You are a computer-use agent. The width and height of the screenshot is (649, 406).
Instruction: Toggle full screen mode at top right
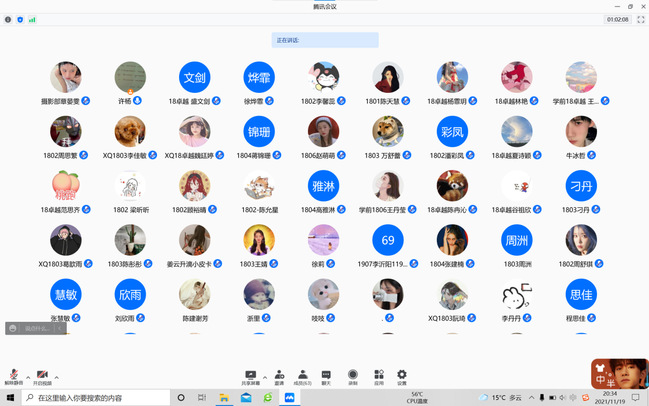tap(640, 19)
